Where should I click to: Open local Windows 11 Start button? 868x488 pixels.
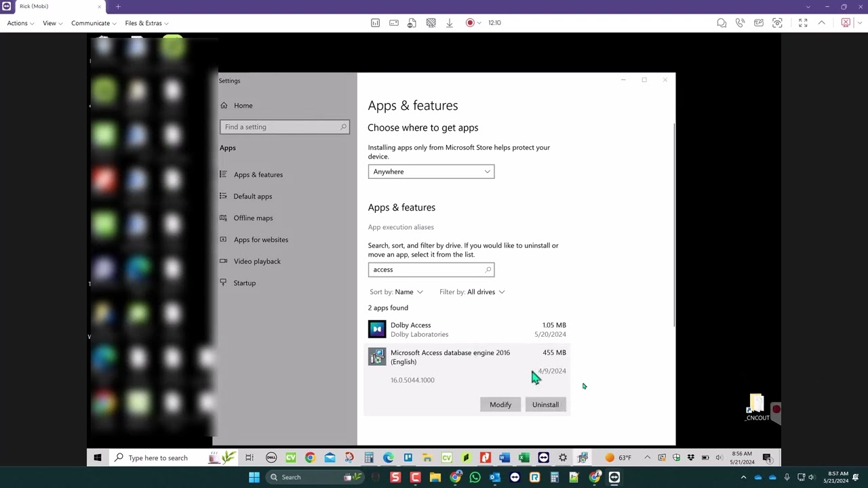pos(254,478)
